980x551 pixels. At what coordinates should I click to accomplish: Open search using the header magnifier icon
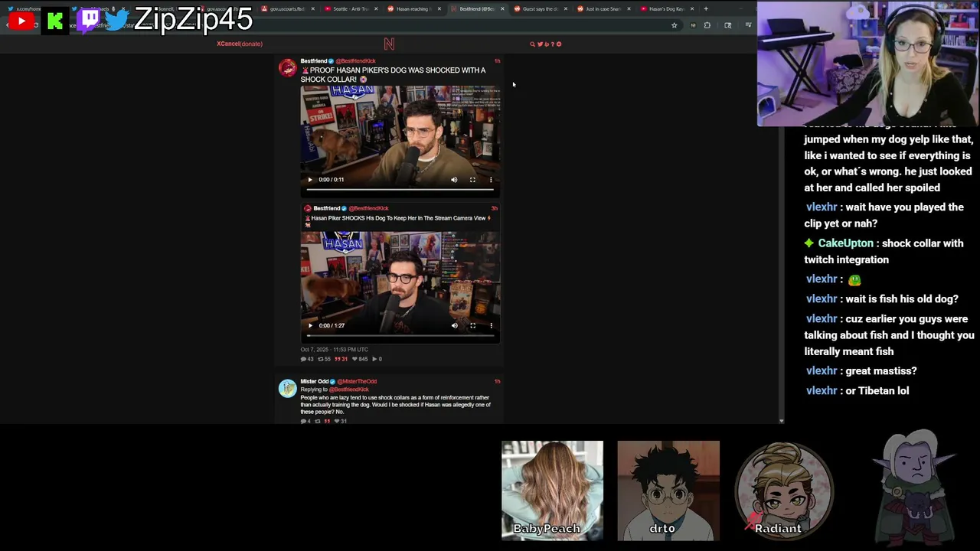pos(533,44)
